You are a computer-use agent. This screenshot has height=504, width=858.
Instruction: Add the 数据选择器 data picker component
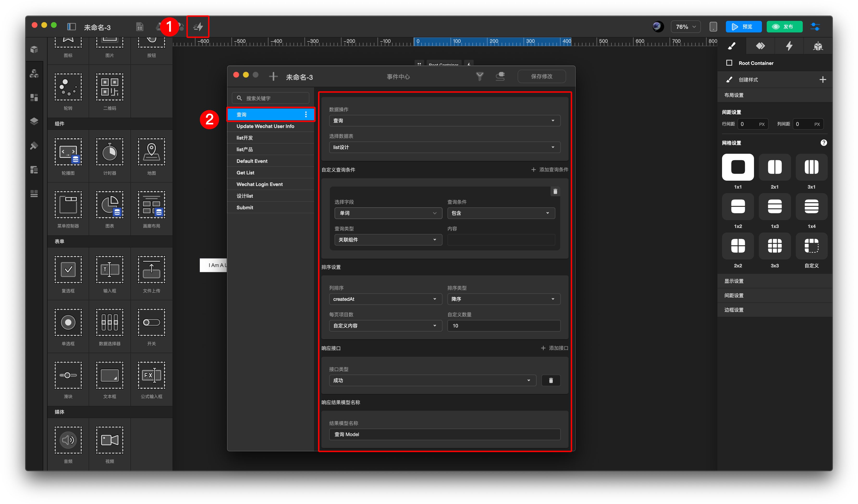pyautogui.click(x=110, y=322)
